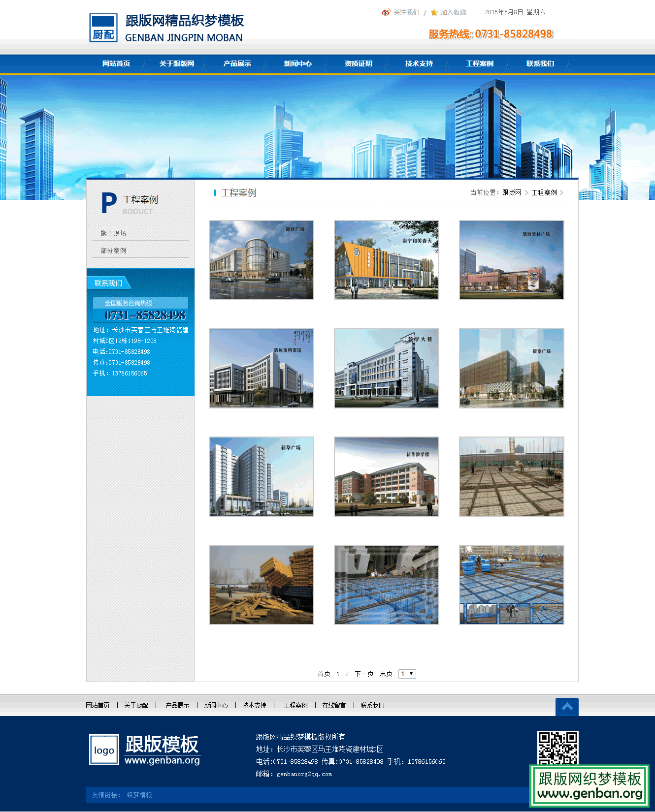Screen dimensions: 655x812
Task: Open the 清远市档案馆 project thumbnail
Action: pyautogui.click(x=261, y=368)
